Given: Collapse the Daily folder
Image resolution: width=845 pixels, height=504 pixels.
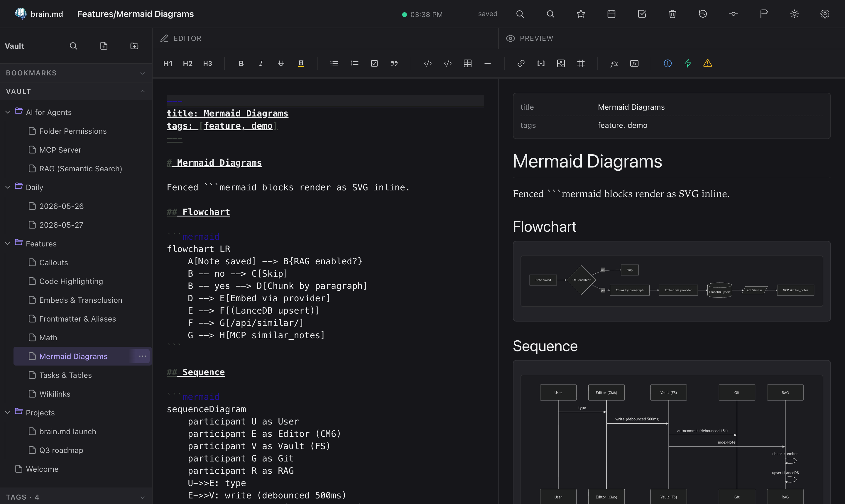Looking at the screenshot, I should coord(7,187).
